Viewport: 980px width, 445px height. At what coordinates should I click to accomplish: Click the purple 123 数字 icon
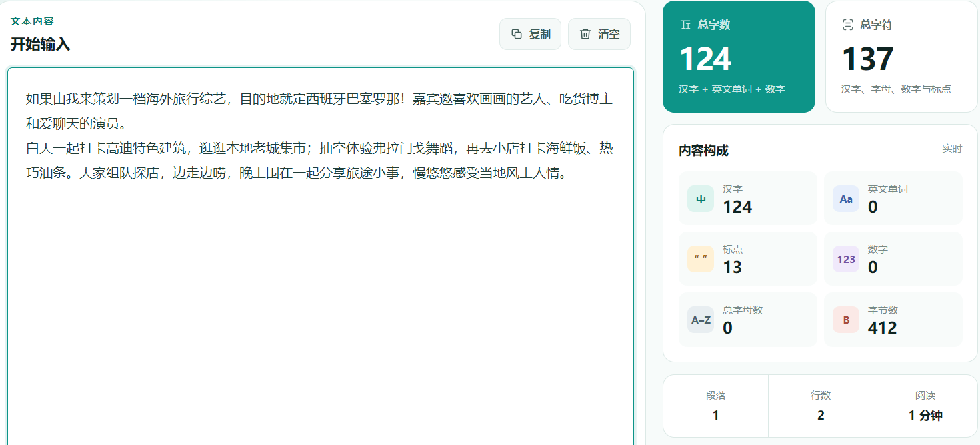tap(846, 259)
